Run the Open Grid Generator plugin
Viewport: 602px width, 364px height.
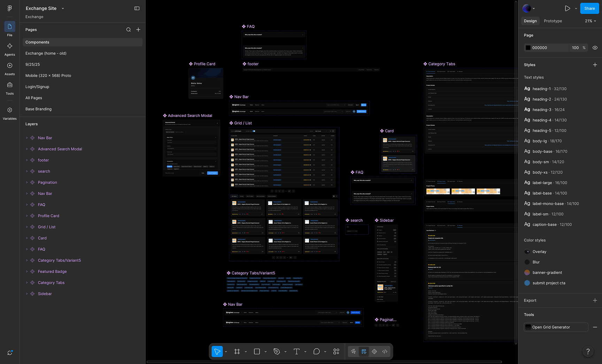(x=556, y=327)
